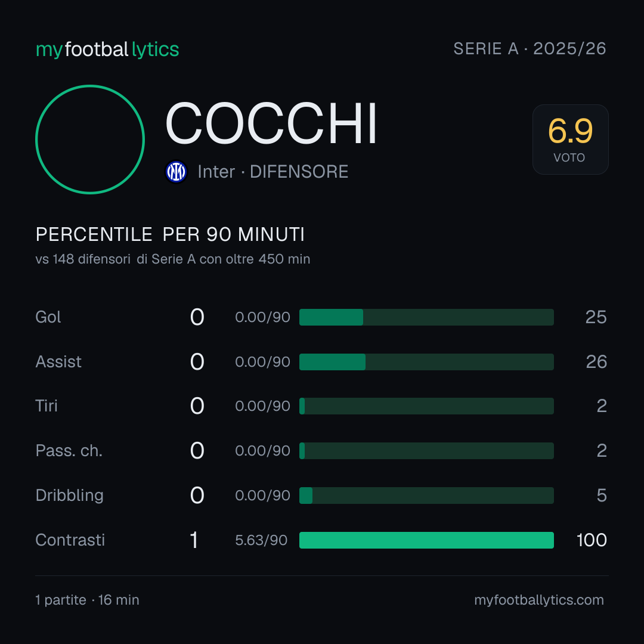Click the 100 percentile value for Contrasti
Screen dimensions: 644x644
click(x=592, y=540)
